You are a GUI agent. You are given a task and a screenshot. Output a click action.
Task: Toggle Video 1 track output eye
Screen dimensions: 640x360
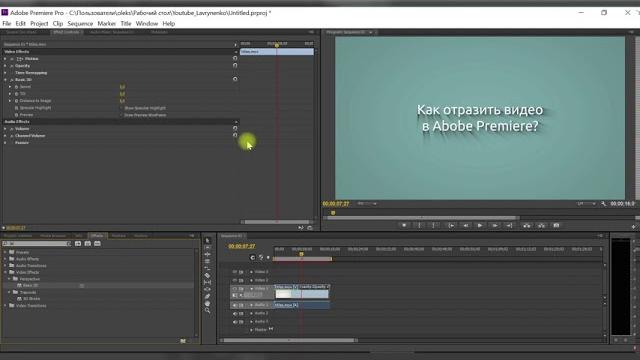[235, 289]
